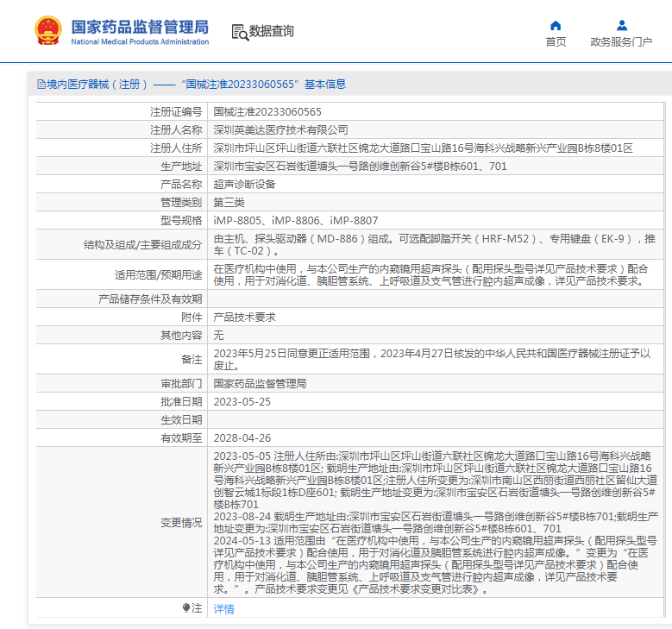Click the 注册人名称 row label

176,130
